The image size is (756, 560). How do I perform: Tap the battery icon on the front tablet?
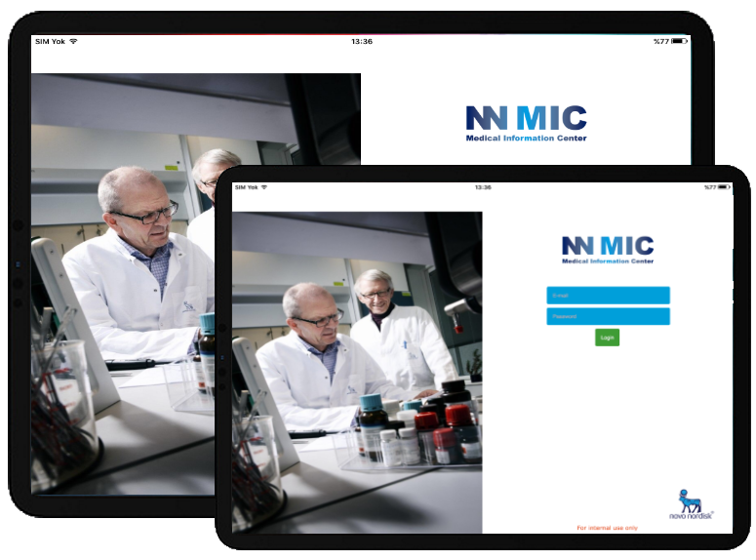pos(725,187)
